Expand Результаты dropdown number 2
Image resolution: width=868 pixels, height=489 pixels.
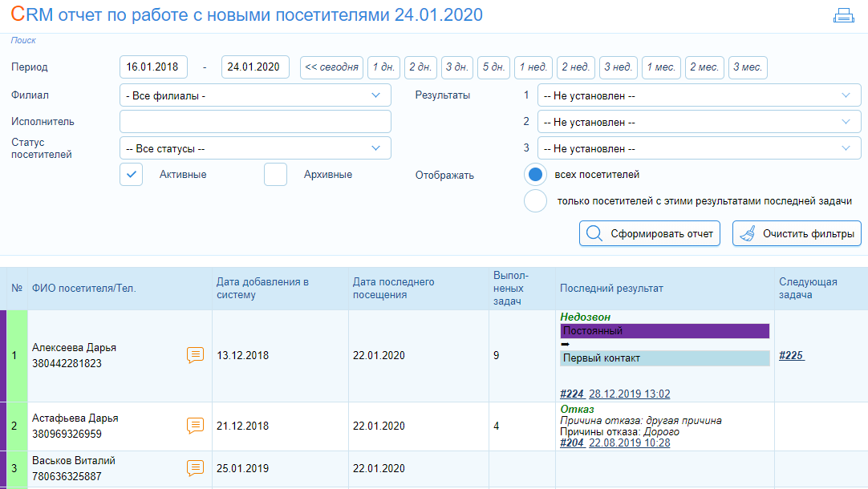[700, 122]
